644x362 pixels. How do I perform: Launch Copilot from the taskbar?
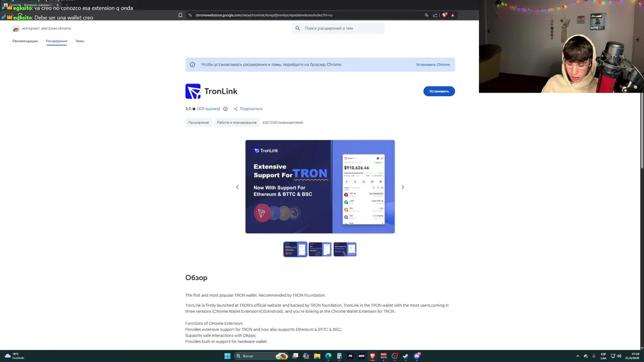(x=306, y=356)
